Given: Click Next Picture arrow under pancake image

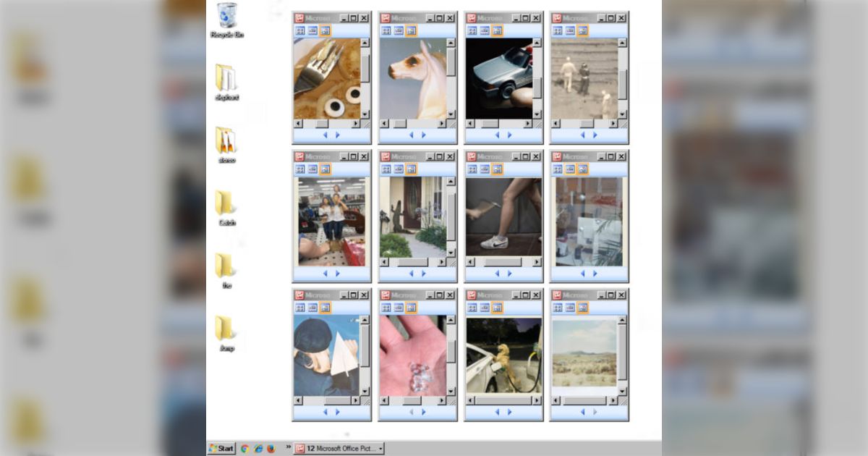Looking at the screenshot, I should pos(338,135).
